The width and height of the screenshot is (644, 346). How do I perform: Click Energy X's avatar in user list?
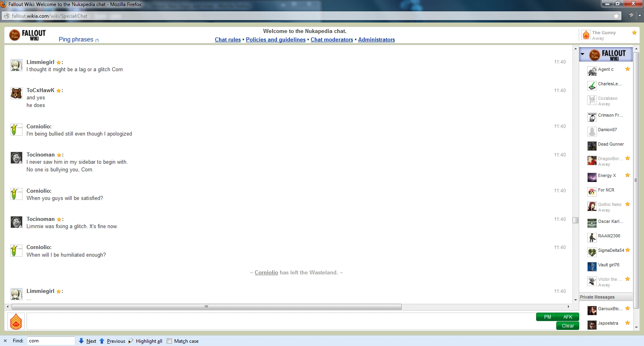click(x=592, y=177)
